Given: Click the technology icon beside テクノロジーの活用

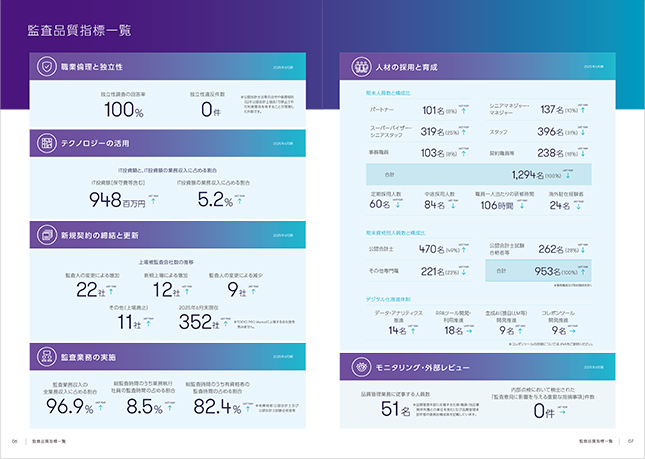Looking at the screenshot, I should [x=47, y=144].
